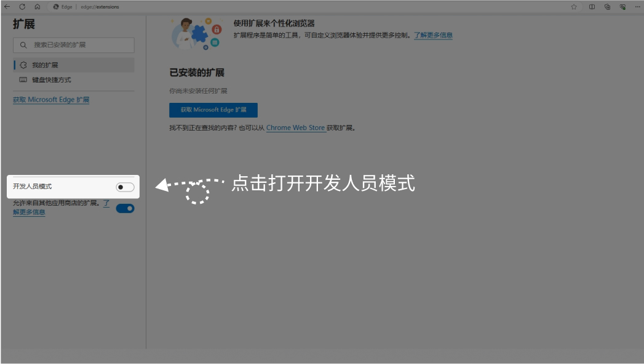Open Browser Essentials via the heart icon
644x364 pixels.
tap(622, 7)
